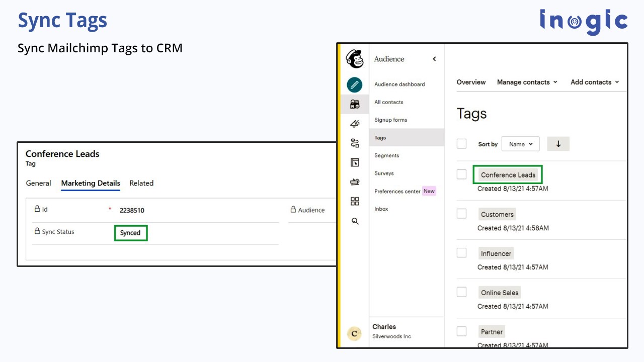644x362 pixels.
Task: Click the New badge beside Preferences center
Action: (x=429, y=191)
